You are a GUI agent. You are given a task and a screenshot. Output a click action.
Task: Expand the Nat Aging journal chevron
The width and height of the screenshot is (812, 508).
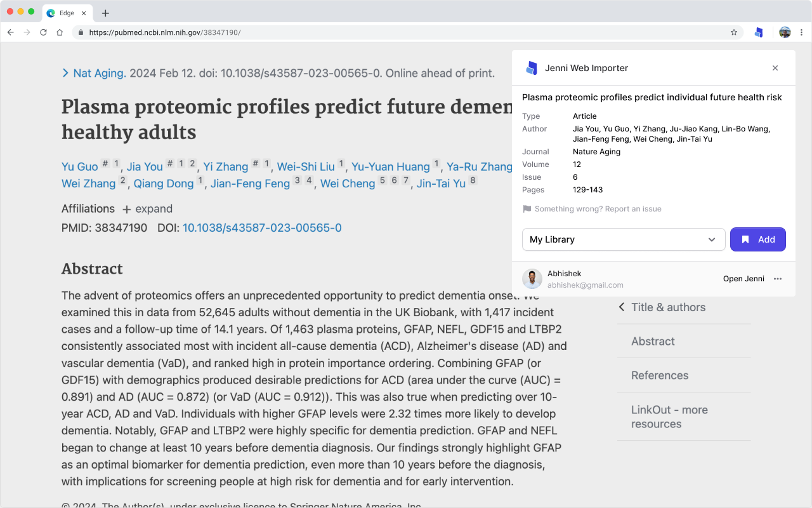[65, 73]
